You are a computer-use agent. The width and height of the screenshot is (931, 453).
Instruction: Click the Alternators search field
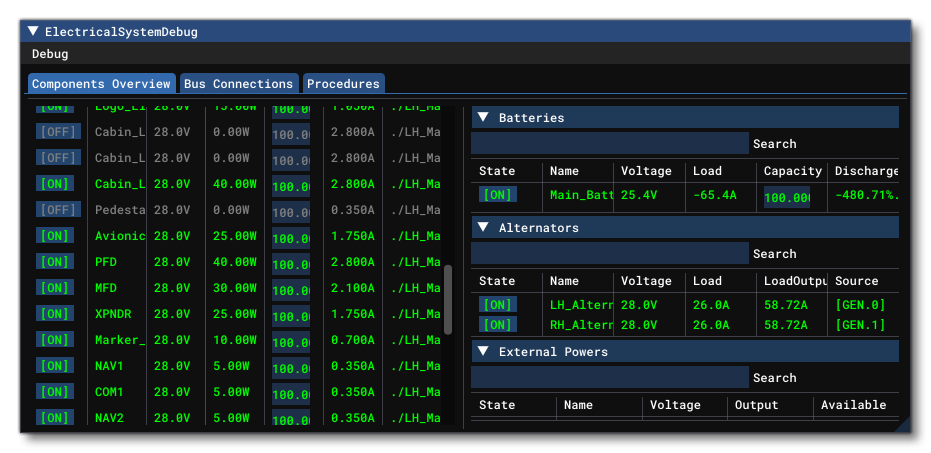(x=609, y=254)
